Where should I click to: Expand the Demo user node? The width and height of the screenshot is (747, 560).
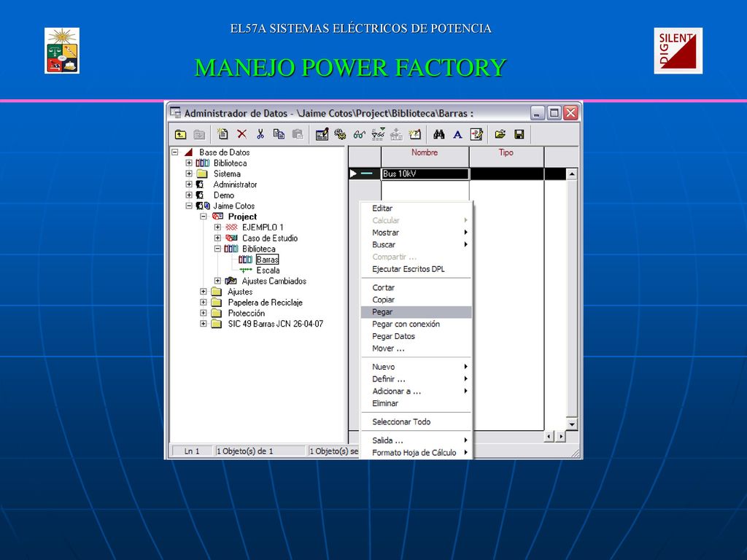pos(189,195)
